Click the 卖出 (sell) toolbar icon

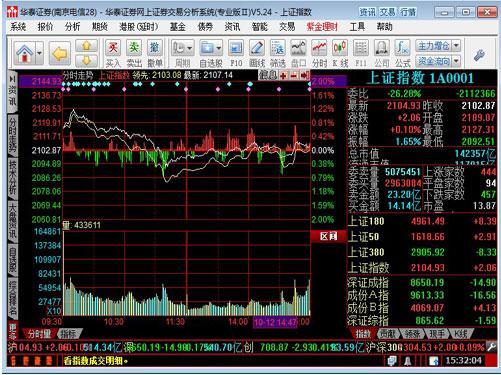[x=134, y=53]
